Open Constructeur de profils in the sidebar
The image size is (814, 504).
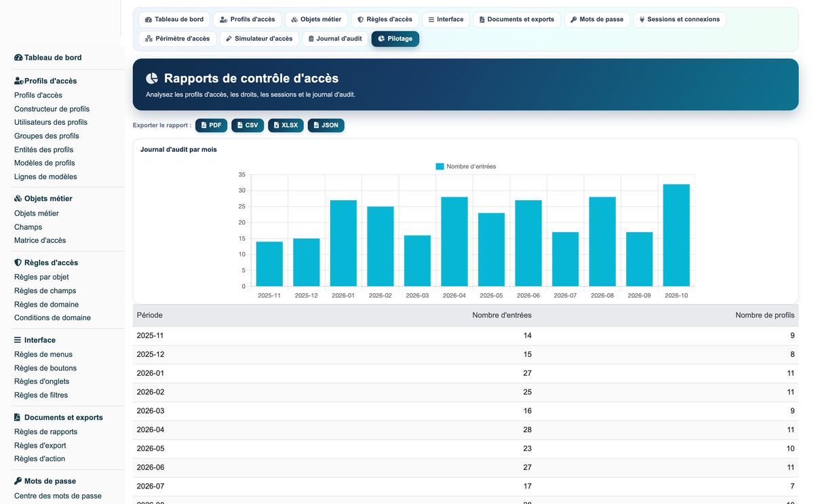[52, 109]
